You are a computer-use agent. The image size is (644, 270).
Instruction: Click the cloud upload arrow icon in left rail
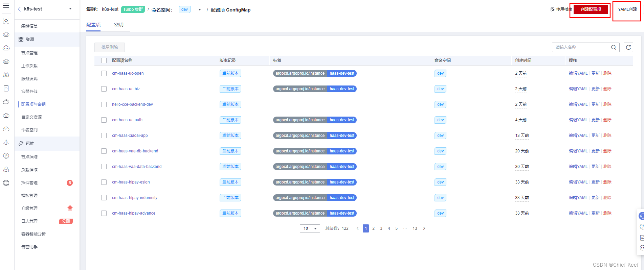coord(6,115)
